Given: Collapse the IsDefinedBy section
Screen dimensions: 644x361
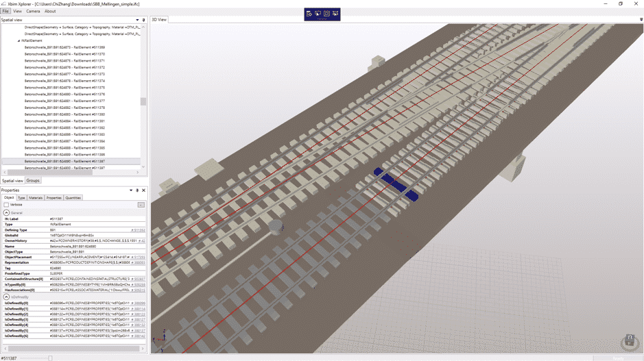Looking at the screenshot, I should [x=6, y=297].
